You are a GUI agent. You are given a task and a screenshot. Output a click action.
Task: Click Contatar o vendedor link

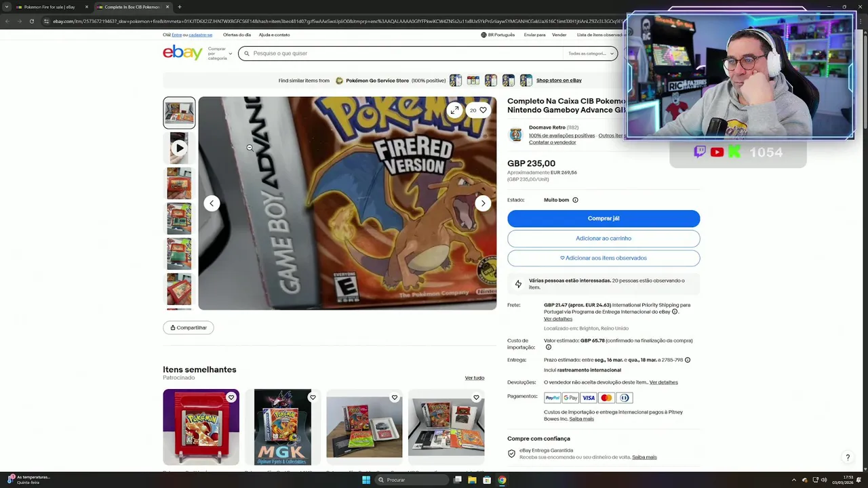pyautogui.click(x=552, y=142)
